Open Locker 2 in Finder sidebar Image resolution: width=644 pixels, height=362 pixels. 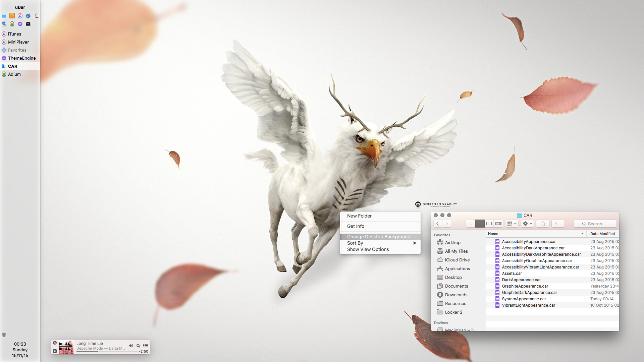[x=458, y=312]
